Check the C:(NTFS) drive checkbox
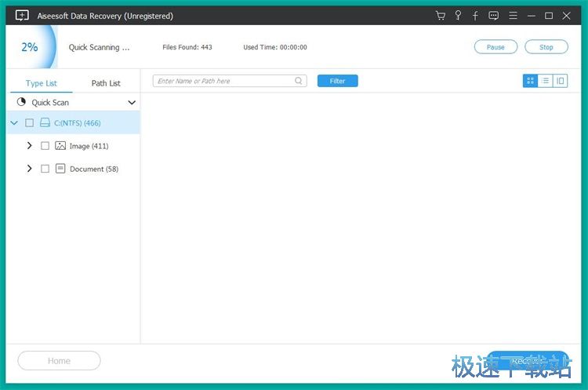Image resolution: width=588 pixels, height=390 pixels. (x=29, y=122)
